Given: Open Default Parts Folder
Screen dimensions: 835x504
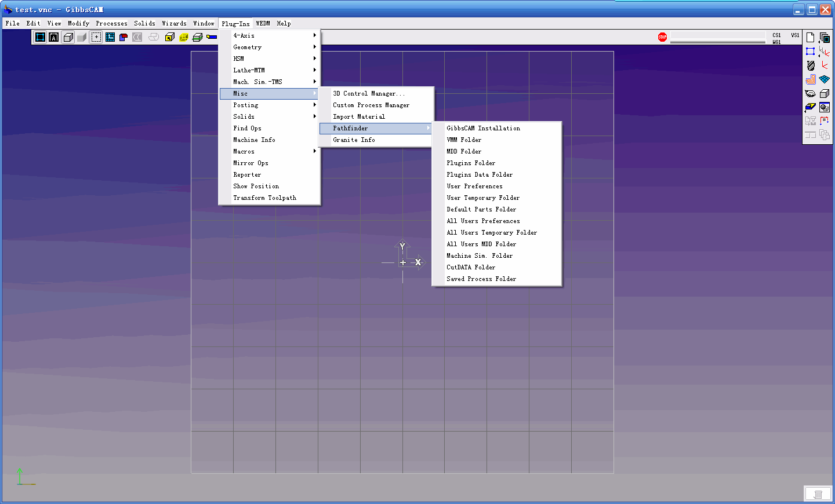Looking at the screenshot, I should coord(497,209).
